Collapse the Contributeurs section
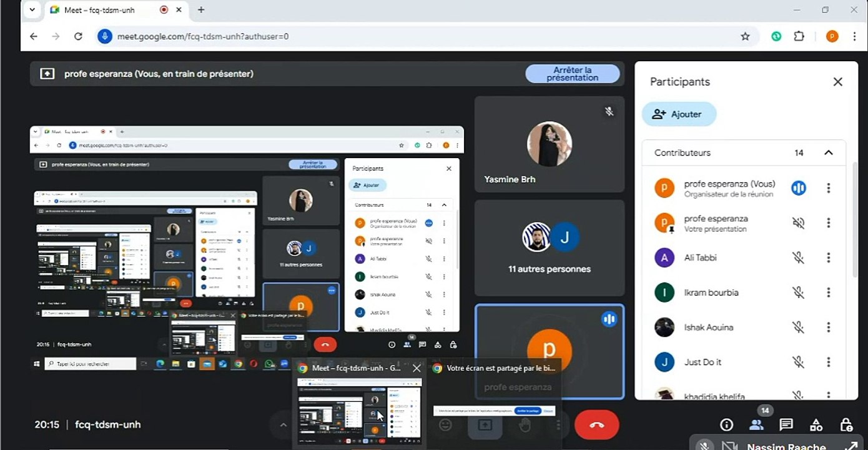Viewport: 868px width, 450px height. tap(829, 152)
